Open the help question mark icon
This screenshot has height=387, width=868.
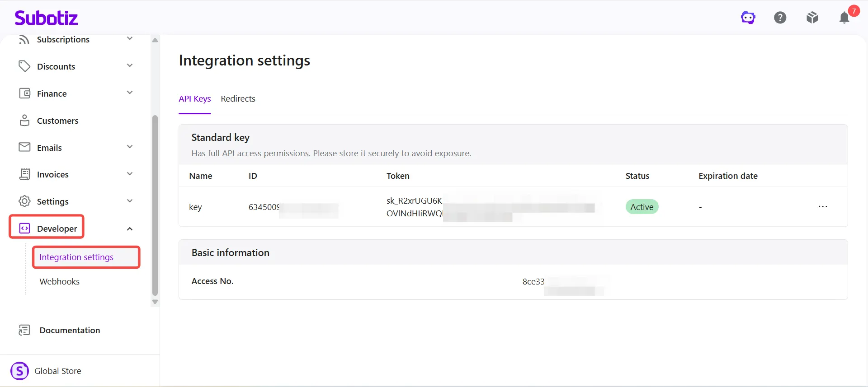(780, 18)
